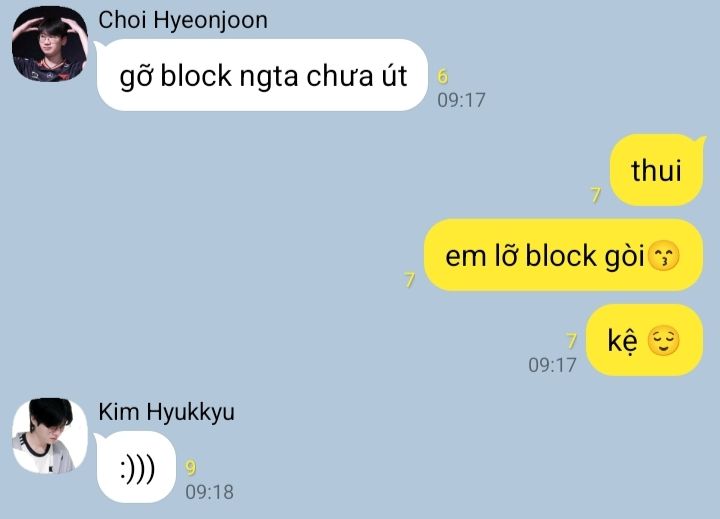Select the message 'gỡ block ngta chưa út'
Screen dimensions: 720x519
point(262,75)
